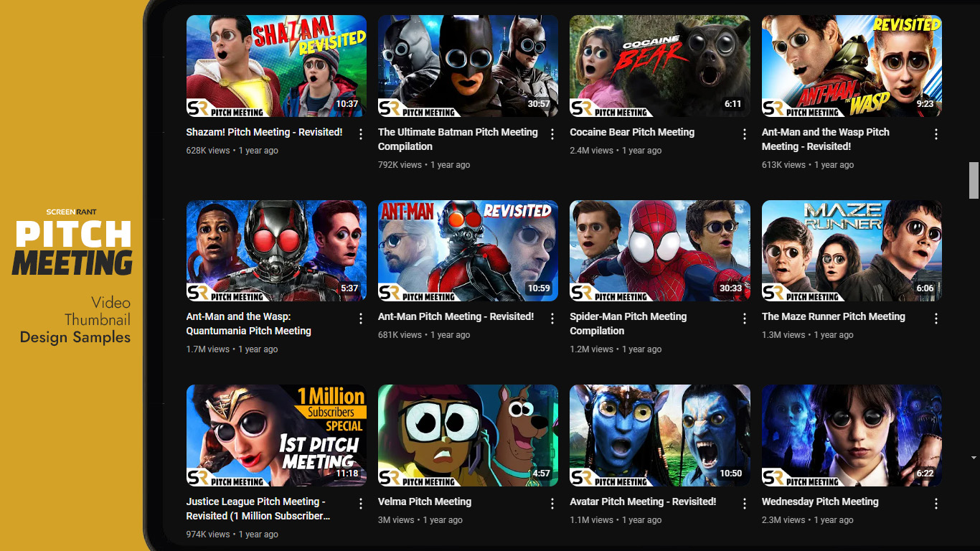The width and height of the screenshot is (980, 551).
Task: Click the 30:33 duration badge on Spider-Man video
Action: pos(730,288)
